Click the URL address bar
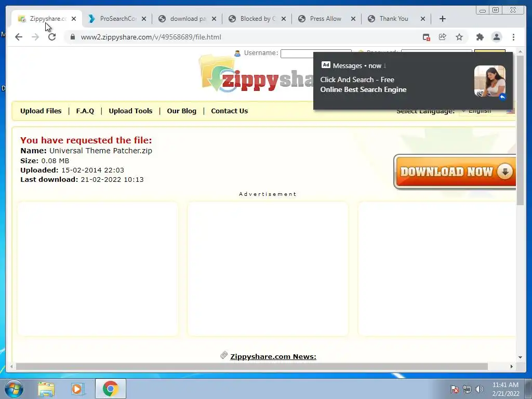The image size is (532, 399). [x=244, y=37]
